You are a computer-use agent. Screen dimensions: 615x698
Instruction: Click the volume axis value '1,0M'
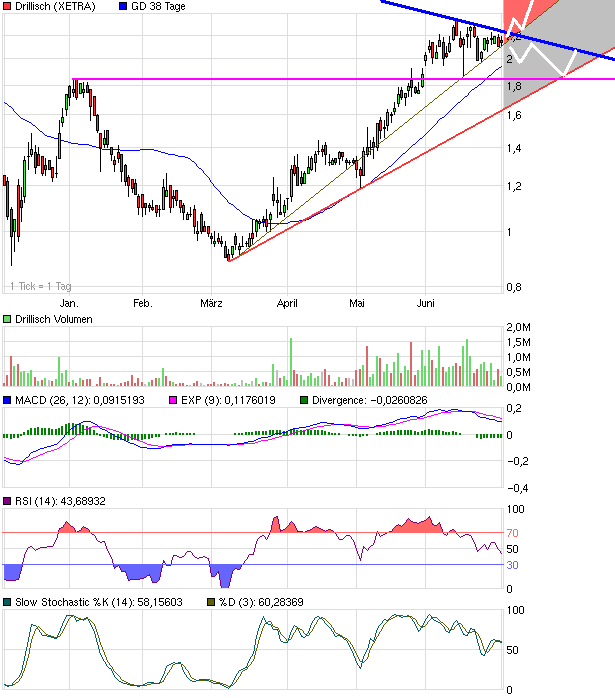coord(518,357)
